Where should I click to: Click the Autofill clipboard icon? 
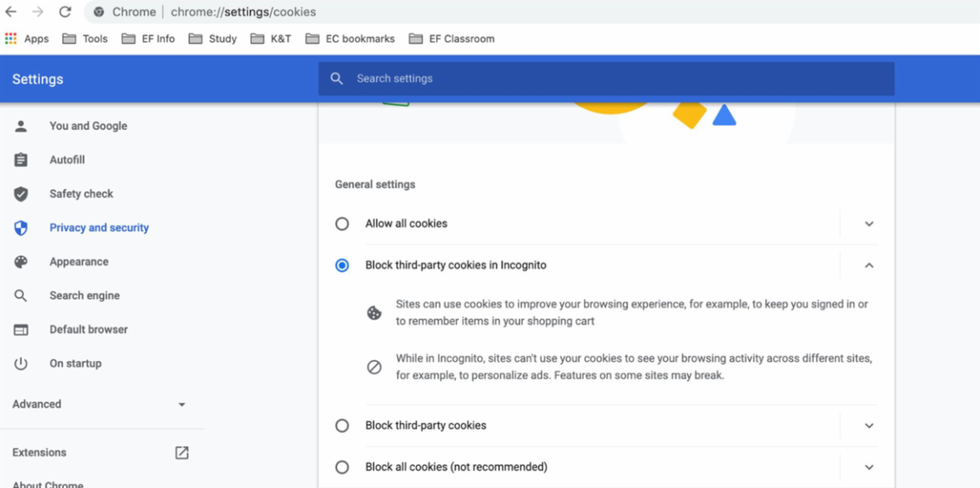tap(21, 160)
